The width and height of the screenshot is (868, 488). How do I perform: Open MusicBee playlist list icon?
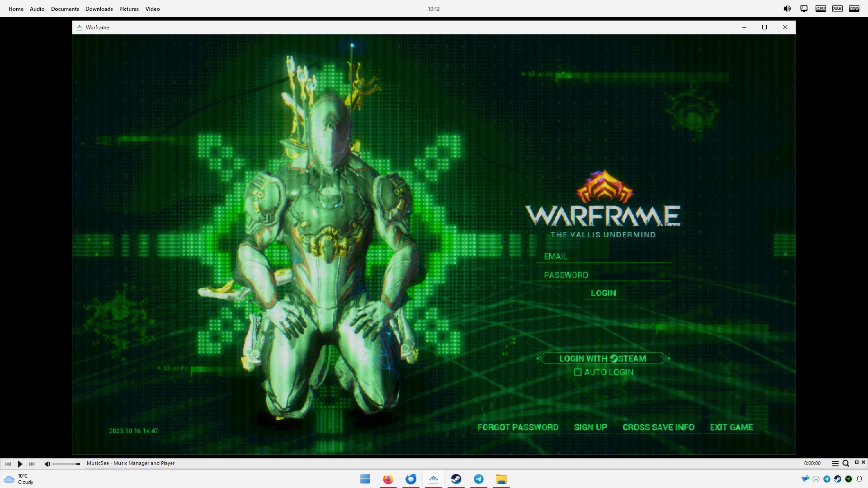tap(835, 464)
